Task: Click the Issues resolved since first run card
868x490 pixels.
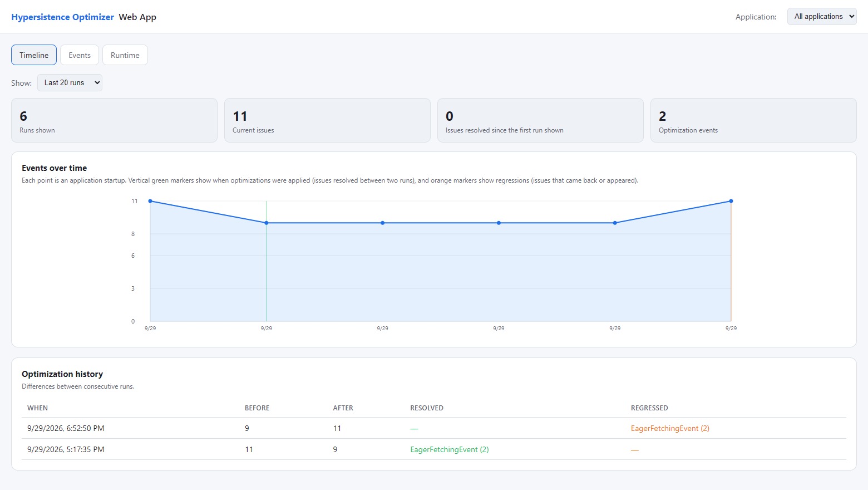Action: (x=540, y=120)
